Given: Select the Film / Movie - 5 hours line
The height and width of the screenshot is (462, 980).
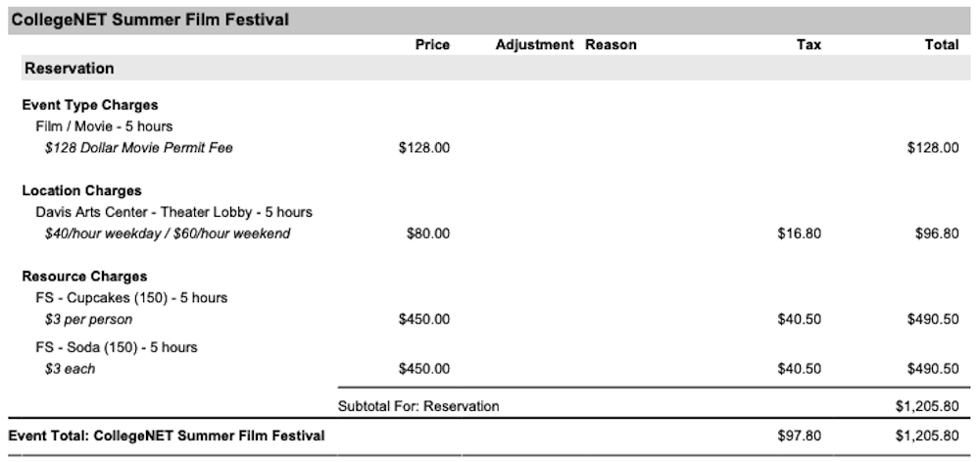Looking at the screenshot, I should click(104, 127).
